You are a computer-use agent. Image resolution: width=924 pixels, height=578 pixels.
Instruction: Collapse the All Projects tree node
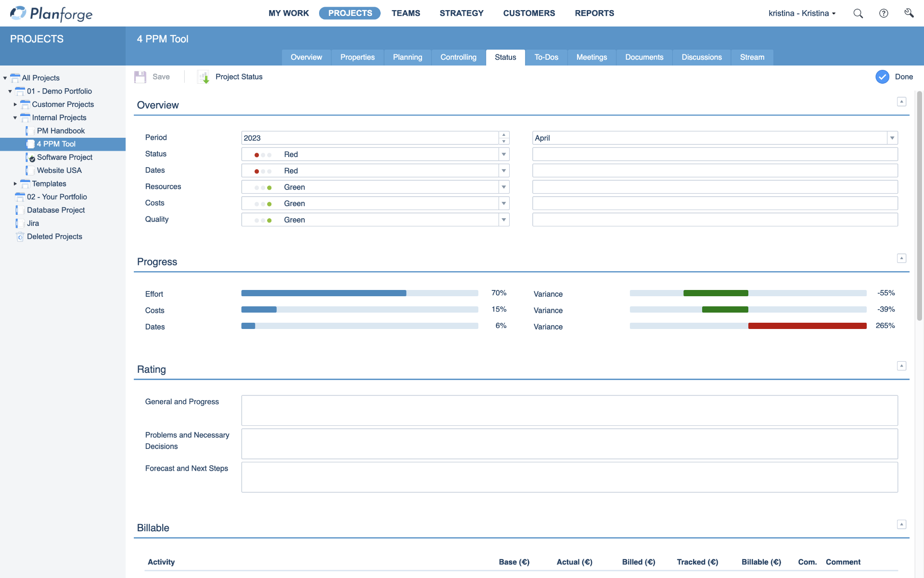[5, 78]
